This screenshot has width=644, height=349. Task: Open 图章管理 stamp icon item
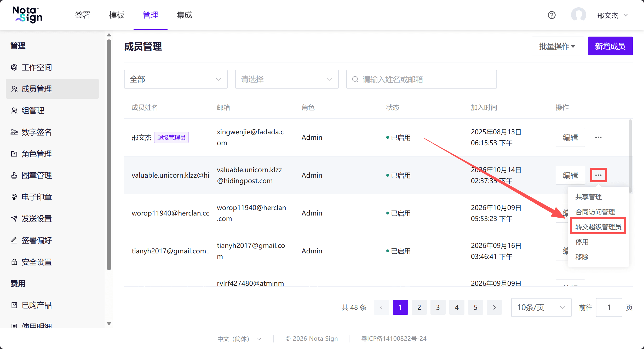[x=14, y=175]
